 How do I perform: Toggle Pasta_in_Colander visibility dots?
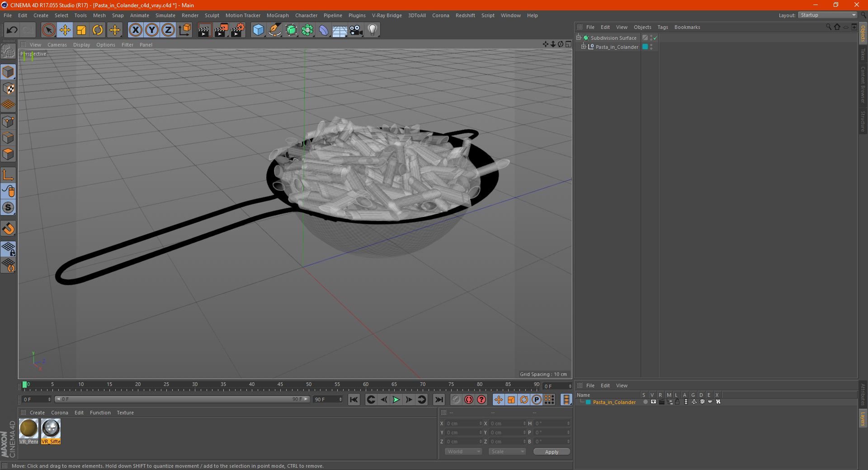point(651,47)
